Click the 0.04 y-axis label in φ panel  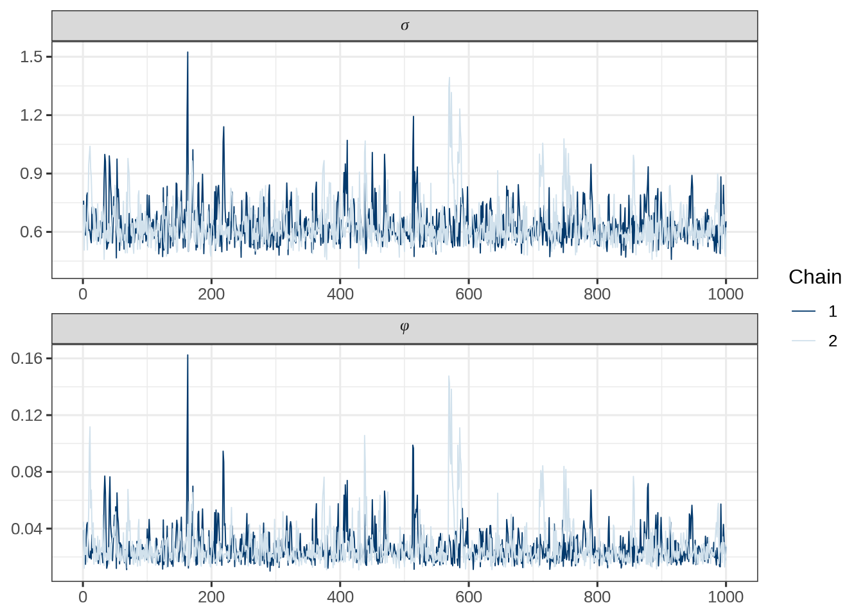(x=27, y=529)
